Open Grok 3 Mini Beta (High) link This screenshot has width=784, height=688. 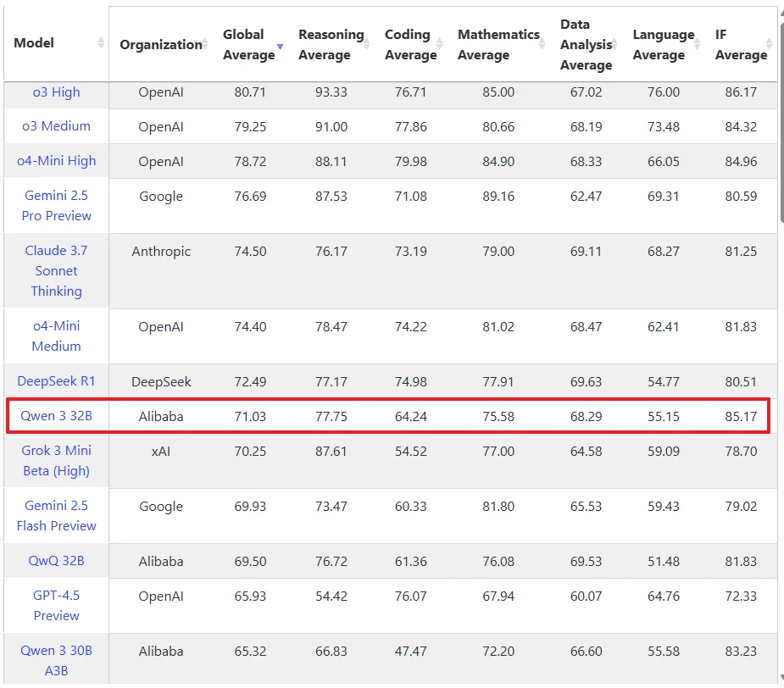(56, 460)
